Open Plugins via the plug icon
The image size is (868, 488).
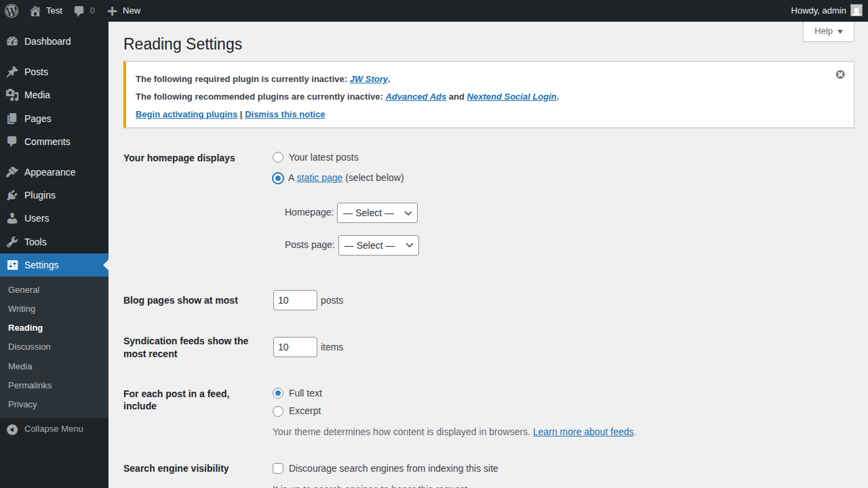[12, 195]
